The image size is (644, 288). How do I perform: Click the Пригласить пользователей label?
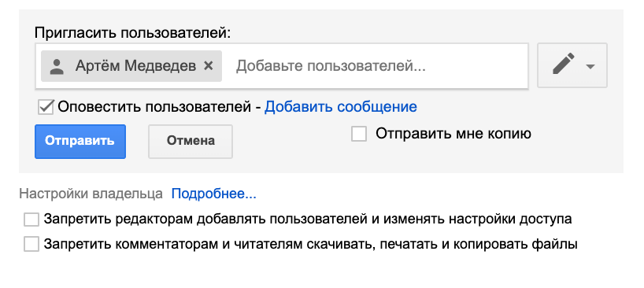coord(133,33)
